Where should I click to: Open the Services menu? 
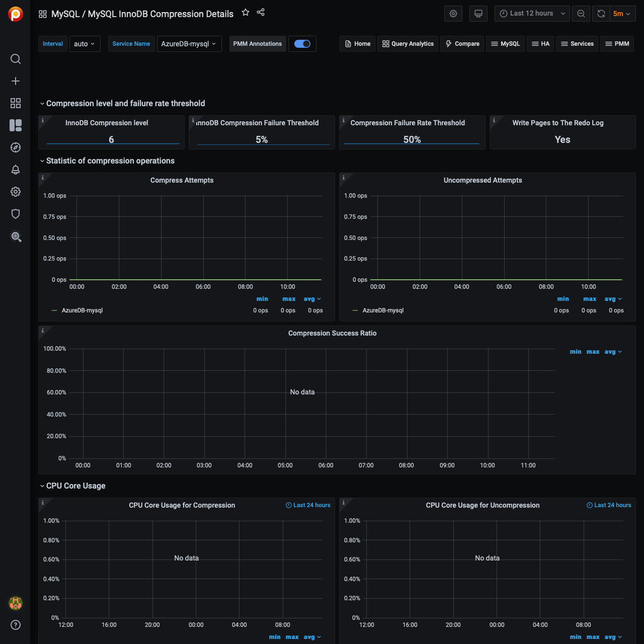pyautogui.click(x=577, y=44)
